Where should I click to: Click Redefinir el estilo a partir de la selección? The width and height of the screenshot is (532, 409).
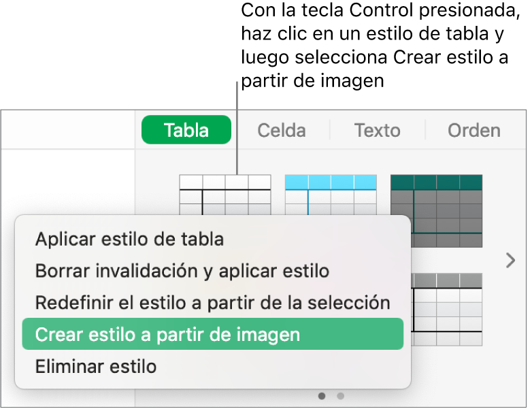(x=212, y=303)
